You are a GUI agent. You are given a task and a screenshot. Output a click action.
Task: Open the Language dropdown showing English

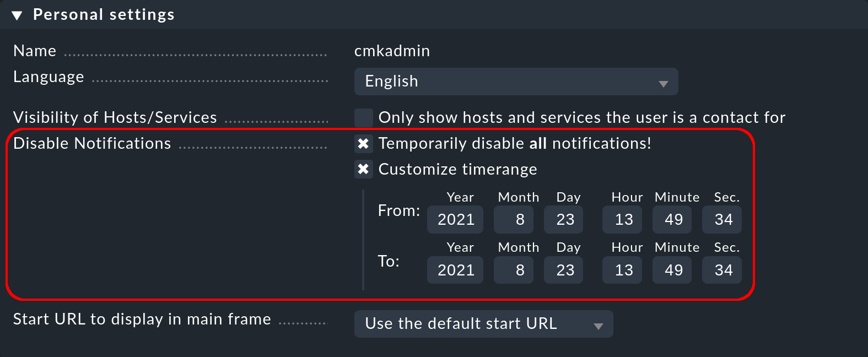coord(516,82)
